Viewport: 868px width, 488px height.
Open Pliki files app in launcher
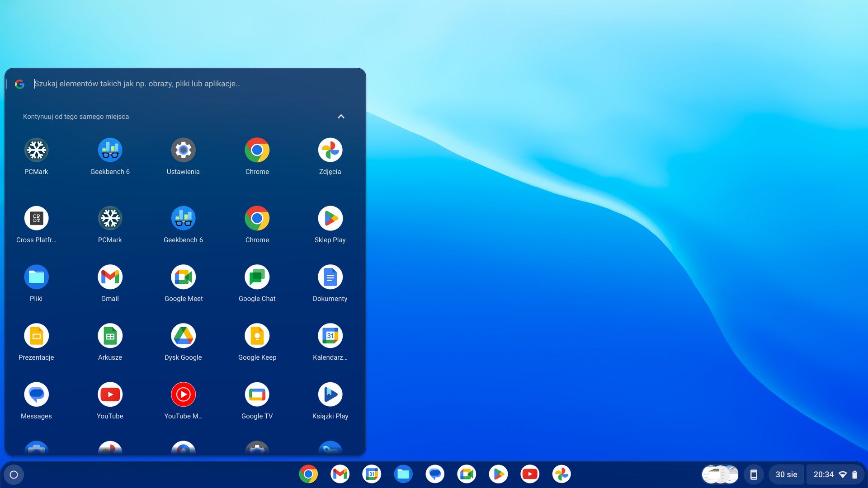pyautogui.click(x=36, y=283)
